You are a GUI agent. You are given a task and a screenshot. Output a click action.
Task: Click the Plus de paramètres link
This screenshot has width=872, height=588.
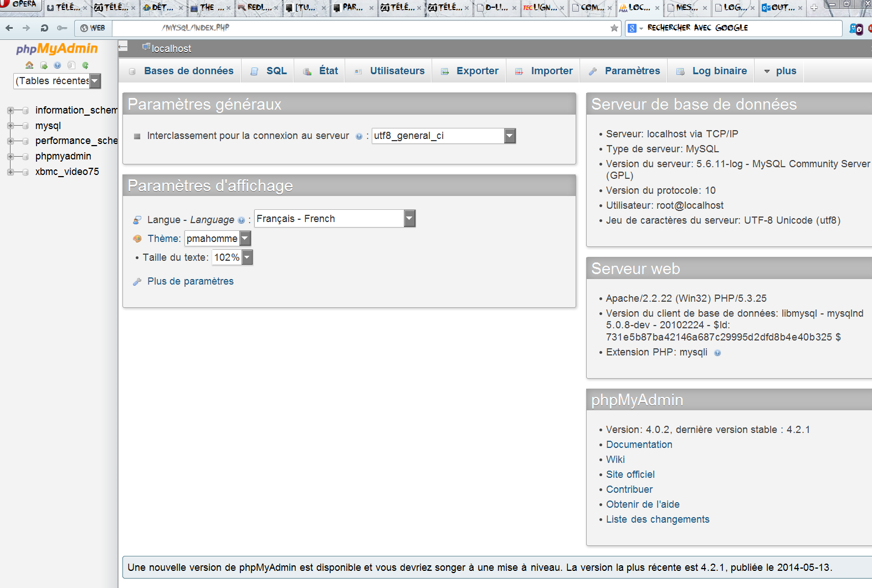pyautogui.click(x=191, y=281)
